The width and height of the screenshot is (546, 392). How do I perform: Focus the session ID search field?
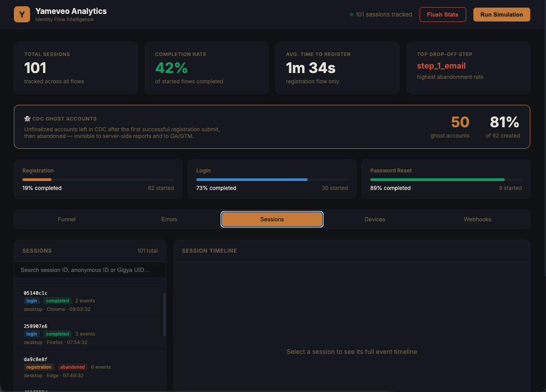(90, 270)
